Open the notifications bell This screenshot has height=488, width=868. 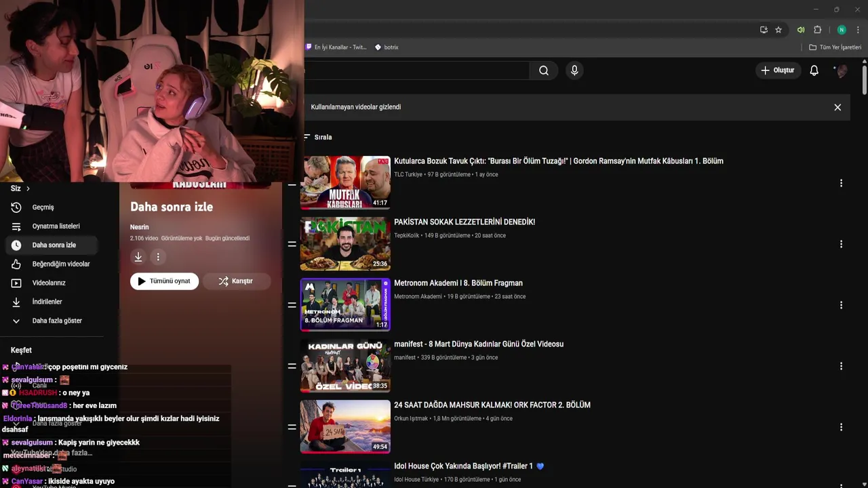click(x=814, y=70)
